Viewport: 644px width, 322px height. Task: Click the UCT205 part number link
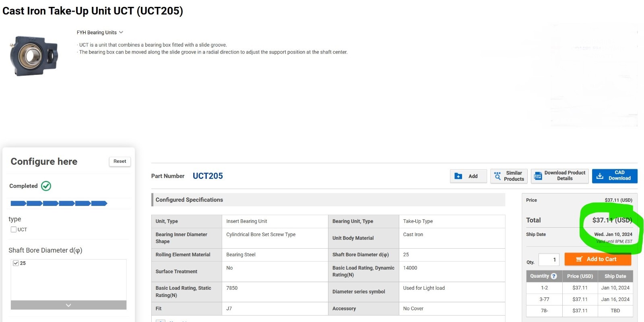(x=208, y=176)
